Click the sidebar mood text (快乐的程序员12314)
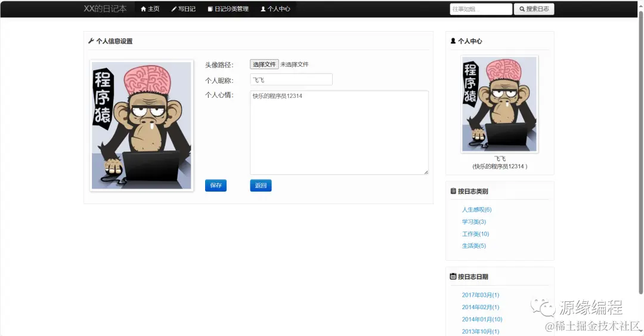The height and width of the screenshot is (336, 644). [500, 166]
